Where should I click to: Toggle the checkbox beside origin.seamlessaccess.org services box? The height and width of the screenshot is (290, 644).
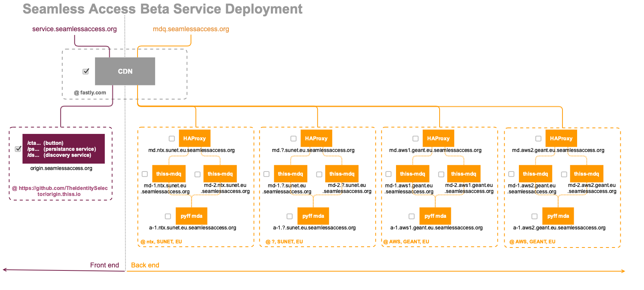click(x=18, y=149)
